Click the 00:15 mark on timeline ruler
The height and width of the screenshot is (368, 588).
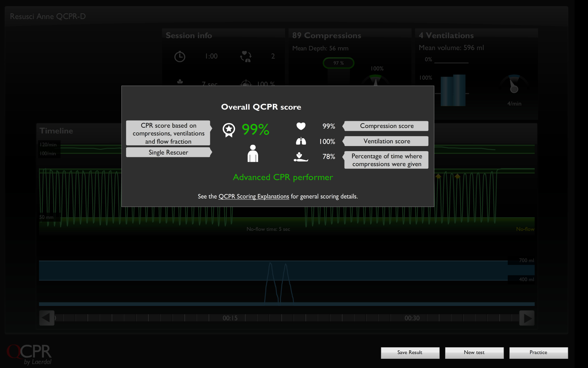(230, 318)
